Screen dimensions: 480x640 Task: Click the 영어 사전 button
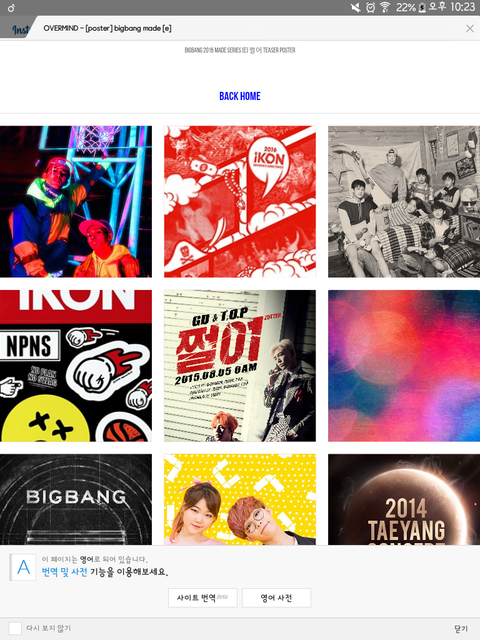click(276, 598)
